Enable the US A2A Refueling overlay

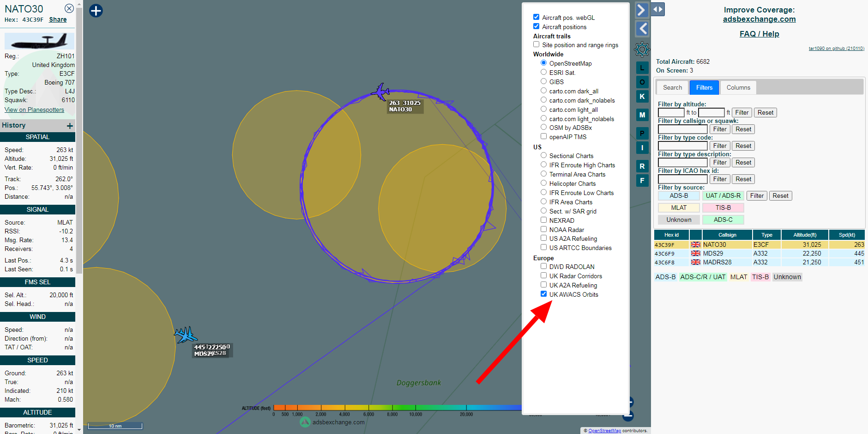click(543, 238)
